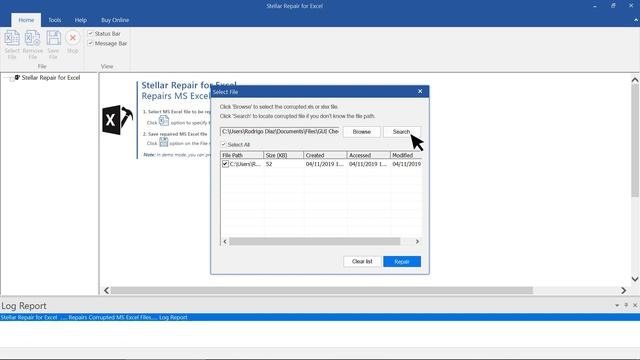The image size is (640, 360).
Task: Collapse the ribbon with the caret
Action: tap(636, 20)
